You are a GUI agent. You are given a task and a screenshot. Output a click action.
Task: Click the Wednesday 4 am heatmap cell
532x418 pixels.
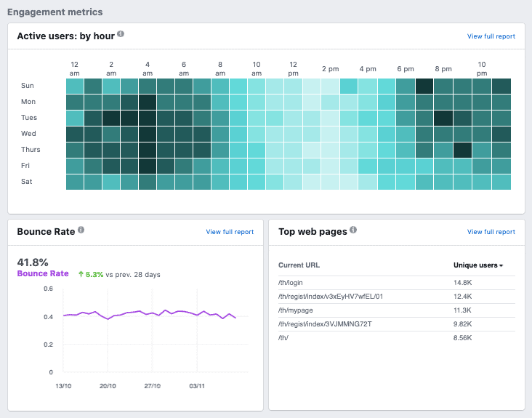(148, 134)
